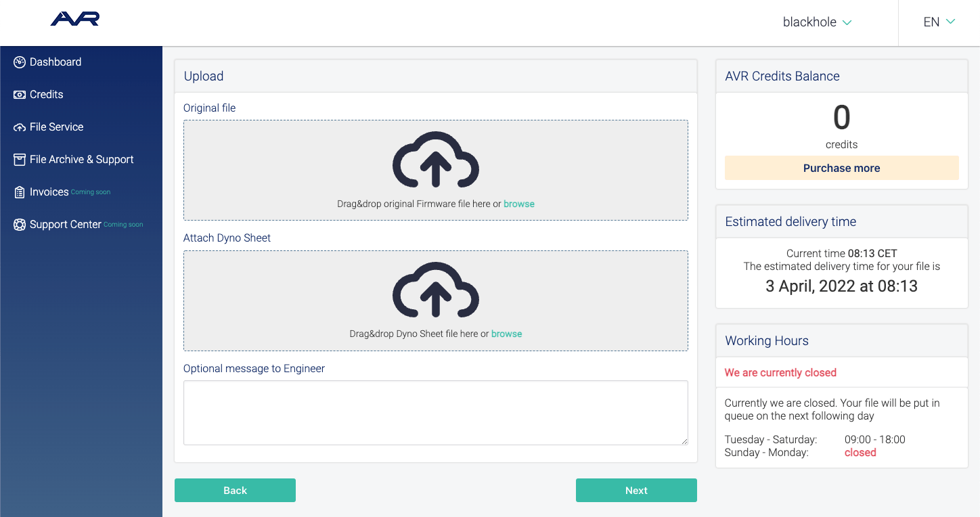980x517 pixels.
Task: Click the cloud upload icon under Attach Dyno Sheet
Action: tap(436, 290)
